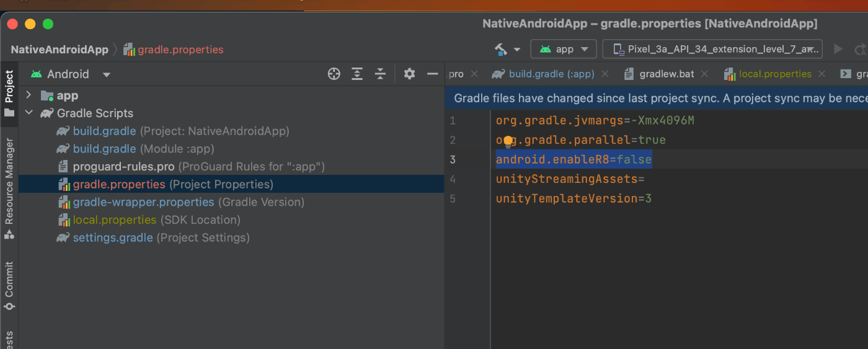Expand the app module node
The height and width of the screenshot is (349, 868).
(28, 95)
